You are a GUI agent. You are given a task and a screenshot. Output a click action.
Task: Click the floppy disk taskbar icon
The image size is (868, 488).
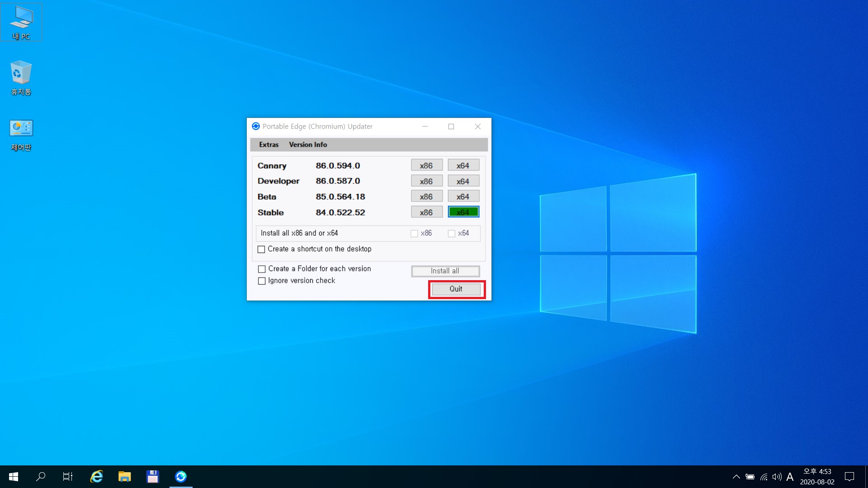[153, 477]
